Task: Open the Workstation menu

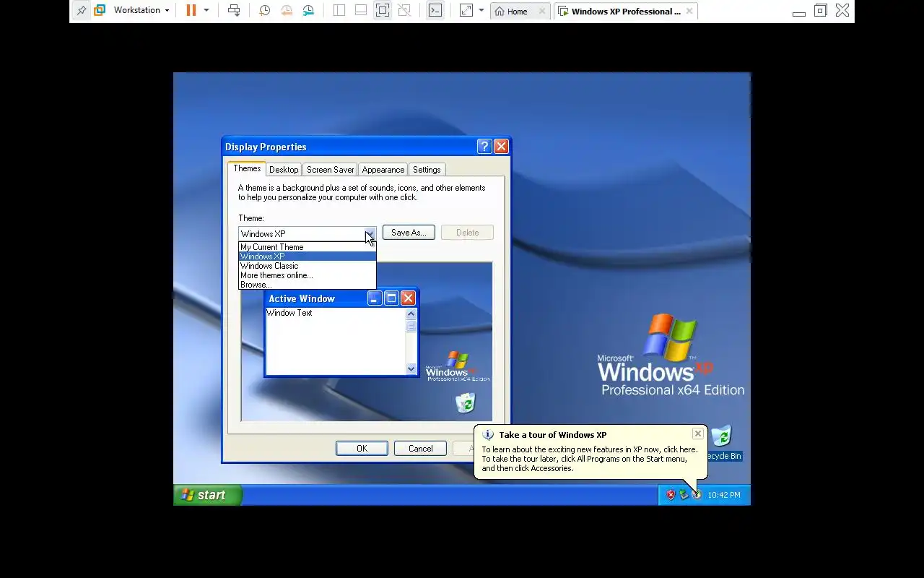Action: [x=141, y=11]
